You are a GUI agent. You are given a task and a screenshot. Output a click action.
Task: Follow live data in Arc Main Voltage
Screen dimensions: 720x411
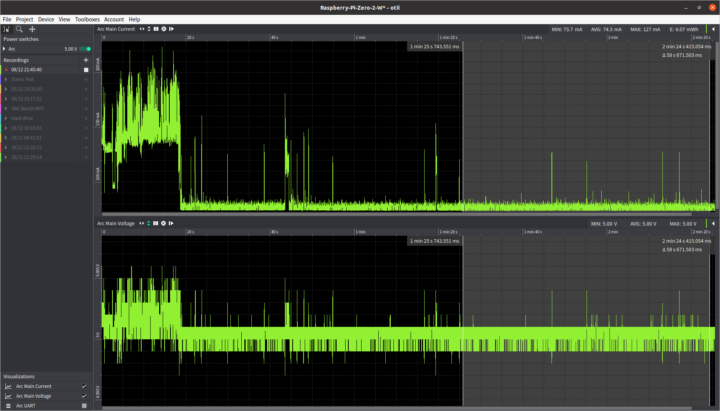click(x=171, y=224)
